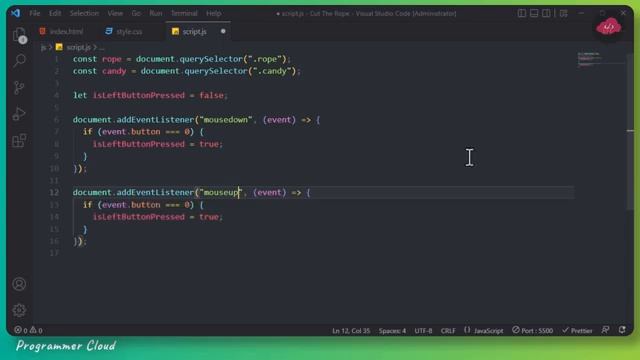Open the Explorer view in activity bar
Viewport: 640px width, 360px height.
pyautogui.click(x=19, y=35)
